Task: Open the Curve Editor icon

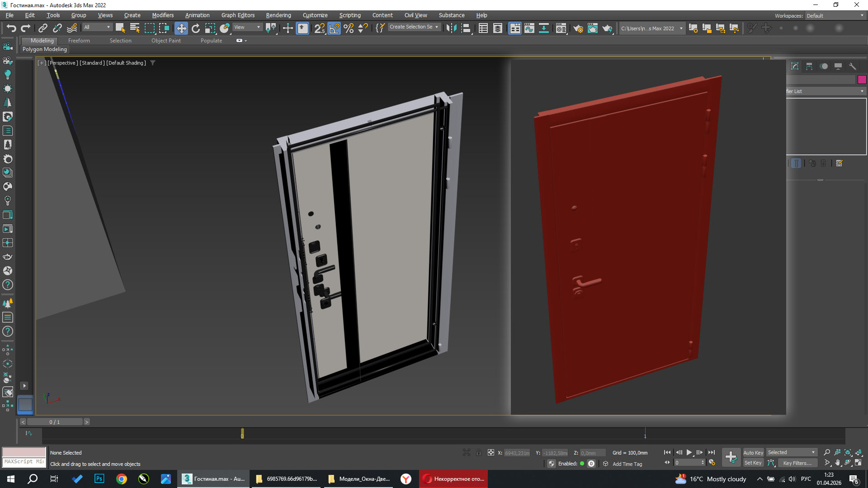Action: pos(529,28)
